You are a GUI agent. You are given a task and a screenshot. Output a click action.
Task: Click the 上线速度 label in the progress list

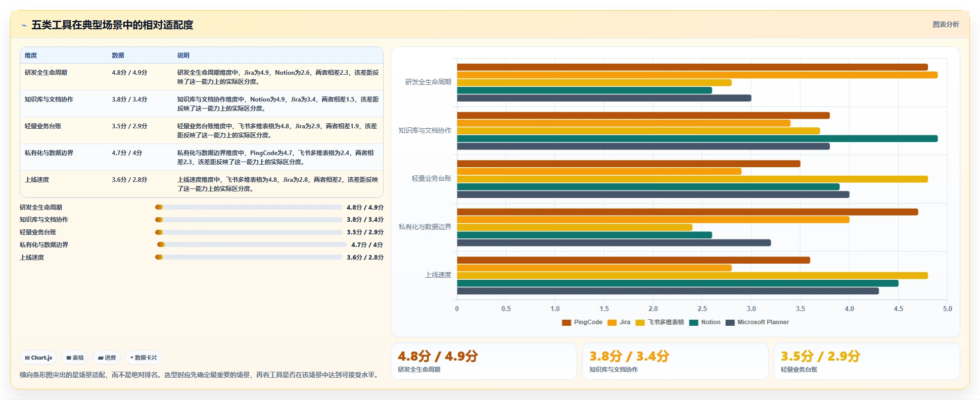pyautogui.click(x=32, y=257)
